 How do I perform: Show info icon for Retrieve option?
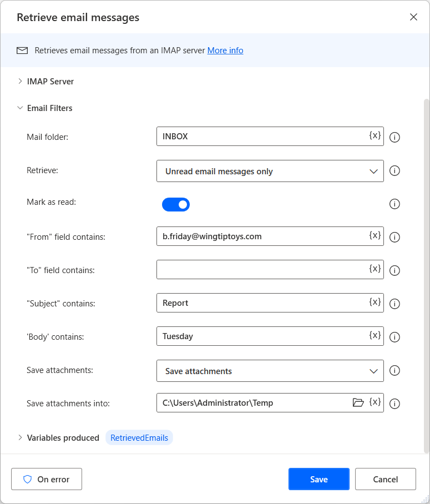(x=395, y=171)
